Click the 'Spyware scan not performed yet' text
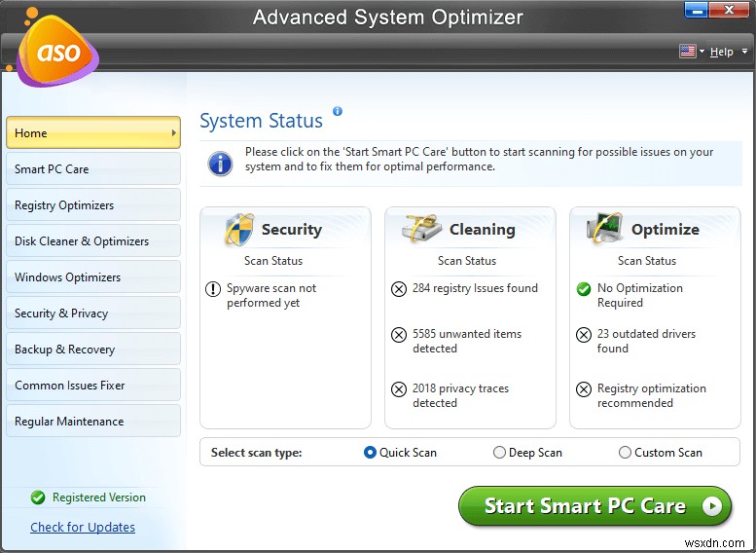The image size is (756, 553). [271, 295]
